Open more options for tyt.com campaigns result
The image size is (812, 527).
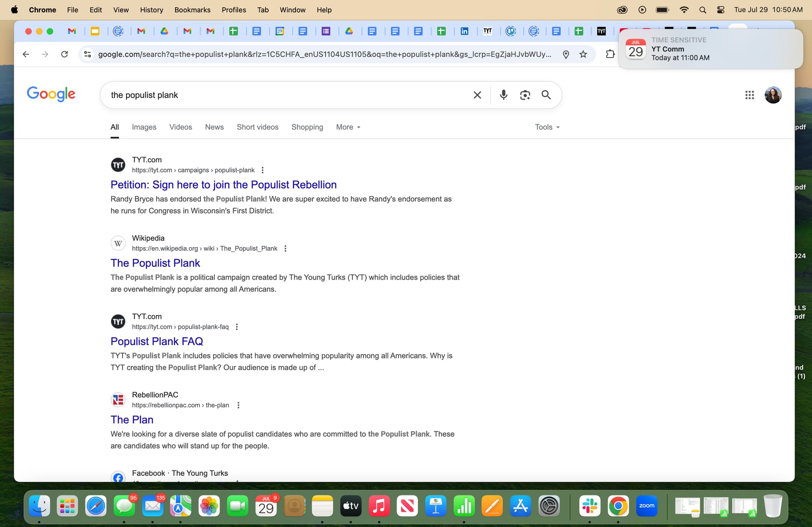tap(263, 170)
